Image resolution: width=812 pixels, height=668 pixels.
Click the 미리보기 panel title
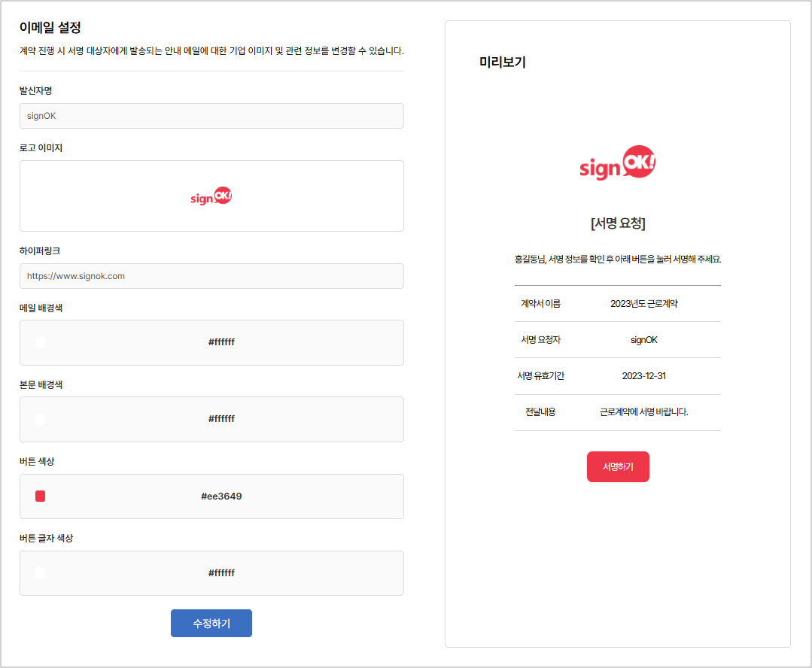pyautogui.click(x=502, y=62)
